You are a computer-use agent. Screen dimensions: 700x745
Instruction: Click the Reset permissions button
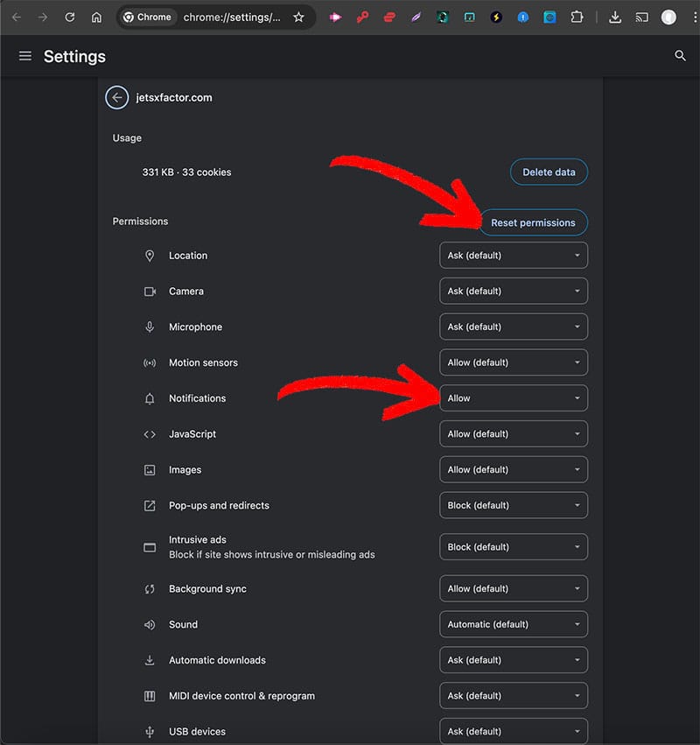click(x=533, y=222)
